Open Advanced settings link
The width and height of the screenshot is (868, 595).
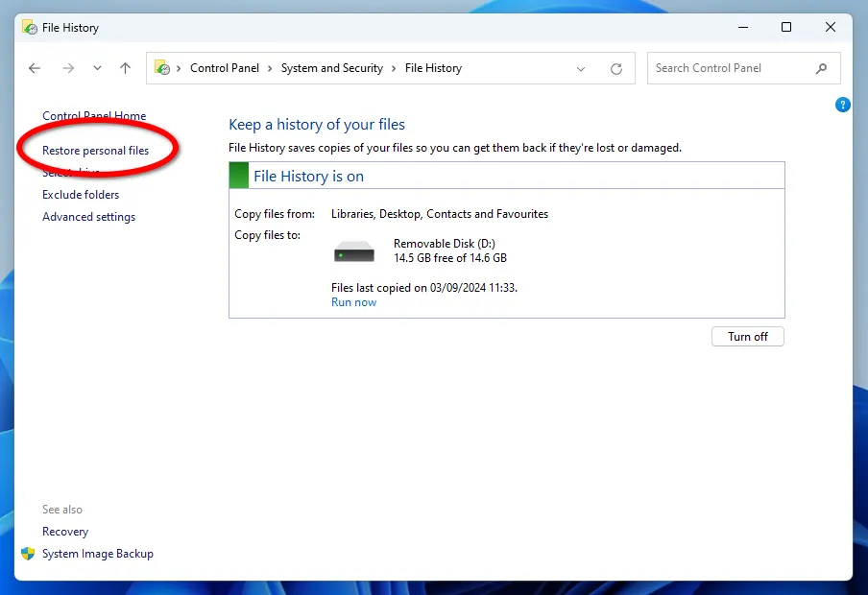click(x=88, y=217)
